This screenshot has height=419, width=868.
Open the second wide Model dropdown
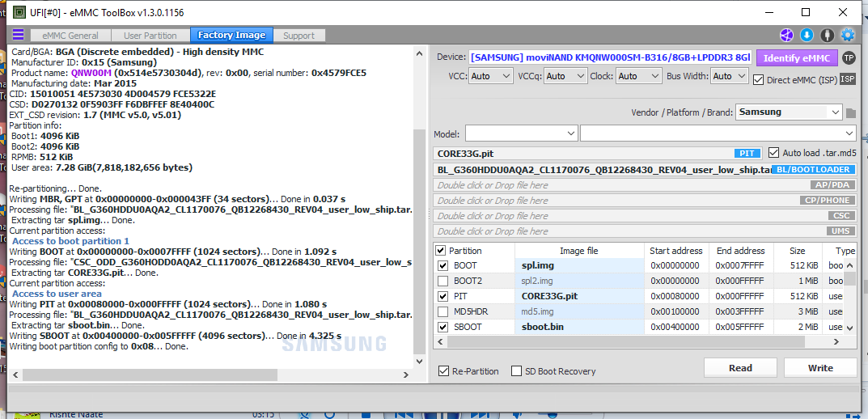[718, 133]
